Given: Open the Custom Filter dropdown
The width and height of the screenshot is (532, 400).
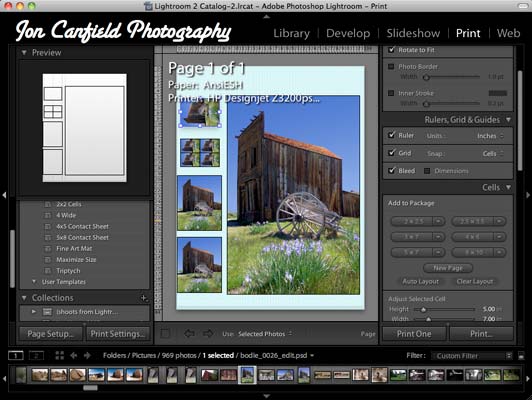Looking at the screenshot, I should pyautogui.click(x=471, y=356).
